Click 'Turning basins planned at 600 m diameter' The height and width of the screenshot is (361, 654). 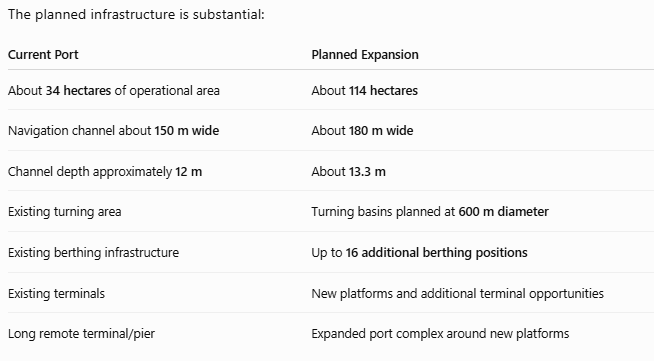pyautogui.click(x=430, y=211)
